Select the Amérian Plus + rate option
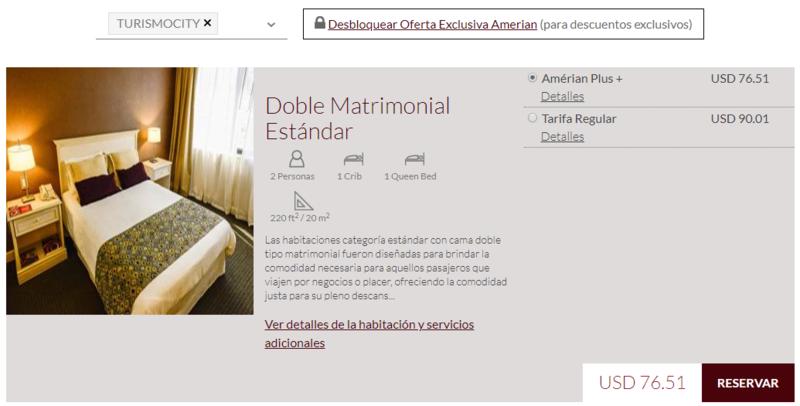The width and height of the screenshot is (800, 406). coord(532,78)
